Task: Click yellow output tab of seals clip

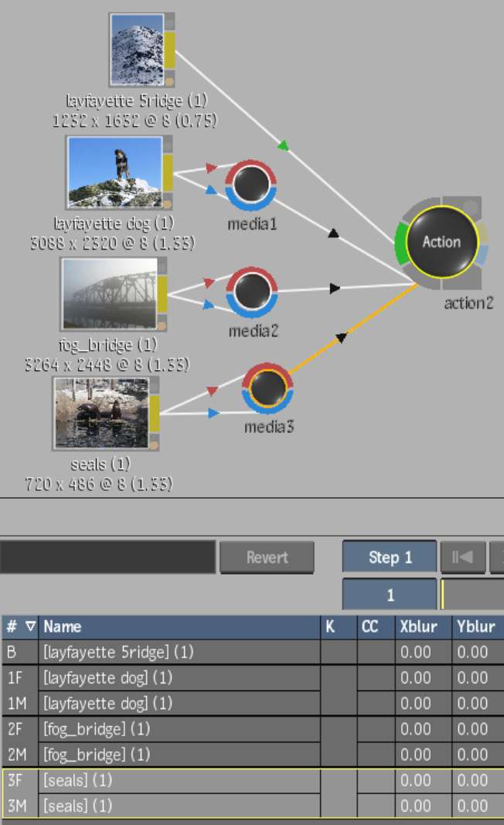Action: [x=154, y=414]
